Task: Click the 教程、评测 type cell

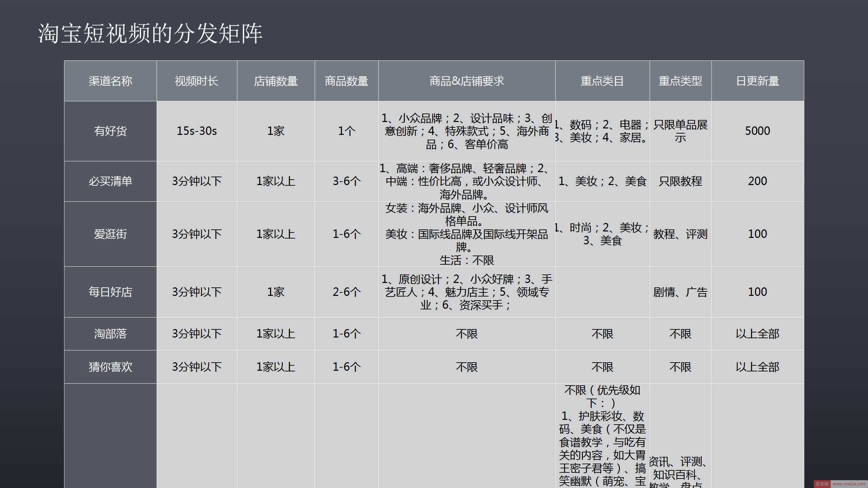Action: coord(680,234)
